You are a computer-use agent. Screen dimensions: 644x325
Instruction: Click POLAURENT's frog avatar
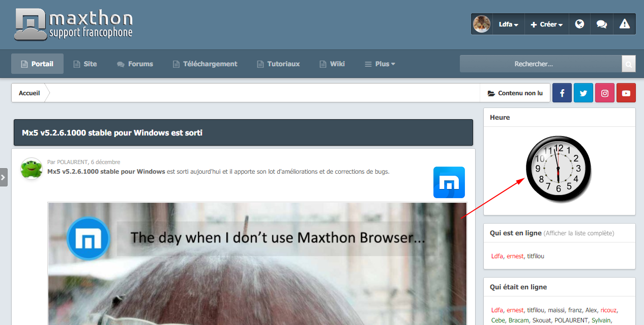[x=32, y=169]
